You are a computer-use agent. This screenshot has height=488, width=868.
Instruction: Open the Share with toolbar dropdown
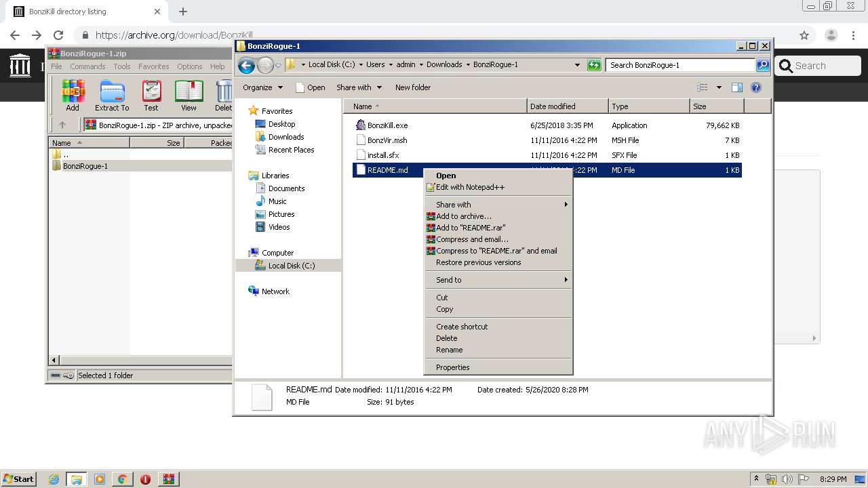pyautogui.click(x=359, y=87)
